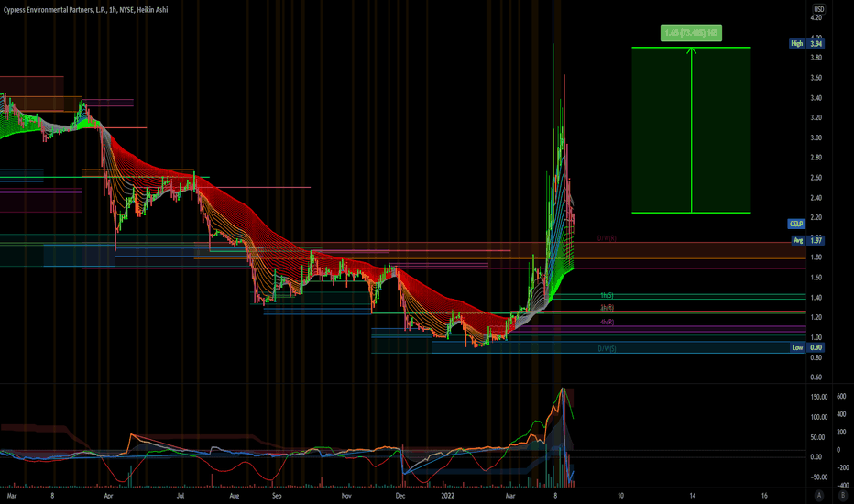Click the 2022 label on time axis
The image size is (854, 504).
coord(448,495)
